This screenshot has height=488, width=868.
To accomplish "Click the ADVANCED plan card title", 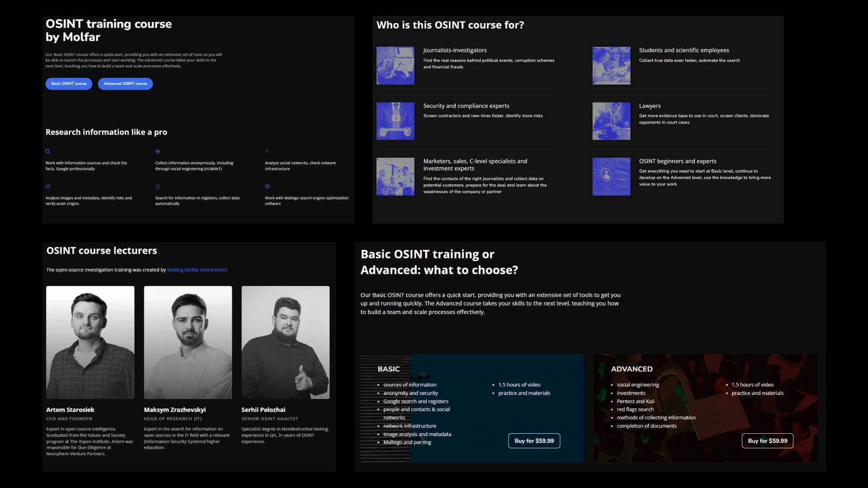I will coord(632,369).
